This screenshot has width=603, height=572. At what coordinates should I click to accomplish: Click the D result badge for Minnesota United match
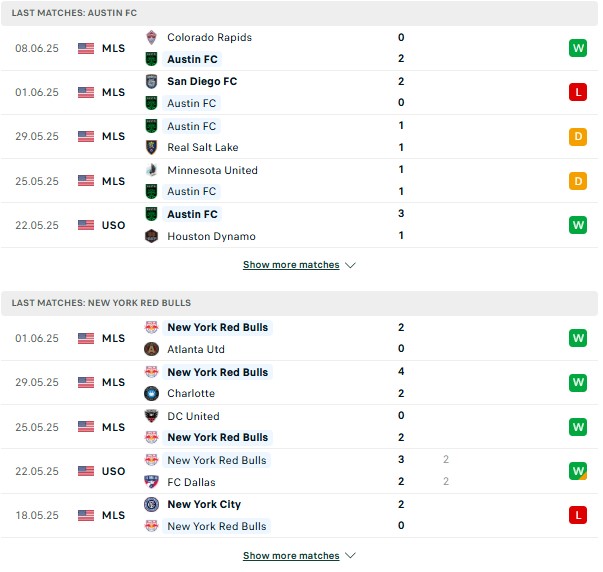point(578,181)
